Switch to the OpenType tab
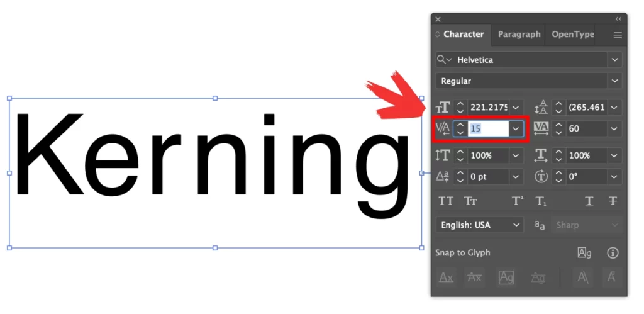 pos(572,35)
